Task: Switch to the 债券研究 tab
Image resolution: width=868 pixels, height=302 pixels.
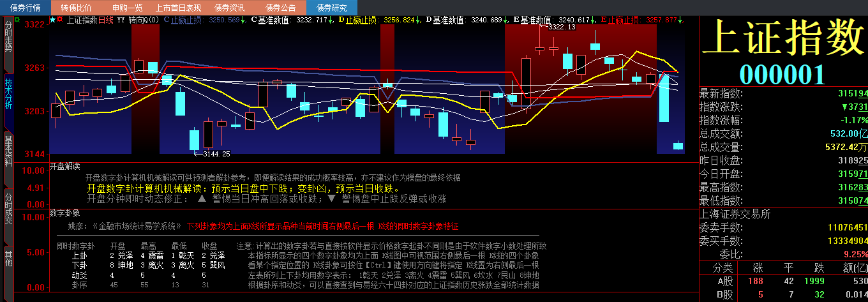Action: tap(331, 8)
